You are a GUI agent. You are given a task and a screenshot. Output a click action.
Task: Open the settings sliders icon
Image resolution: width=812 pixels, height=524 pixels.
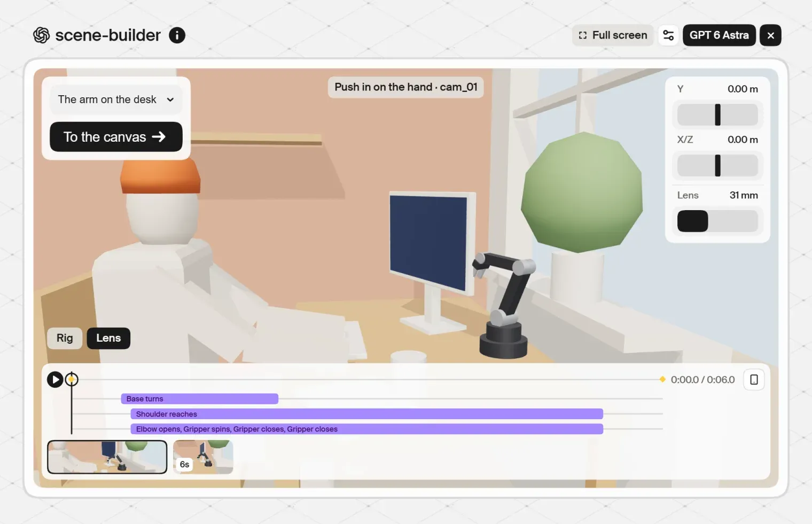click(668, 35)
